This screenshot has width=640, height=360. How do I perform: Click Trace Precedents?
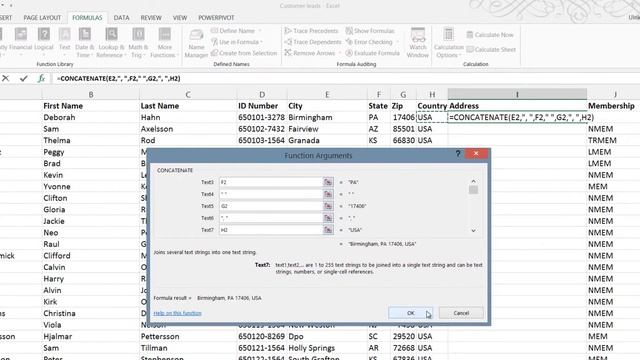coord(311,31)
